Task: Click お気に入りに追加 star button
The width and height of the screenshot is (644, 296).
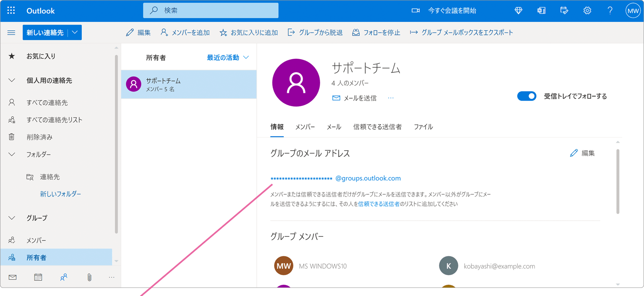Action: (249, 33)
